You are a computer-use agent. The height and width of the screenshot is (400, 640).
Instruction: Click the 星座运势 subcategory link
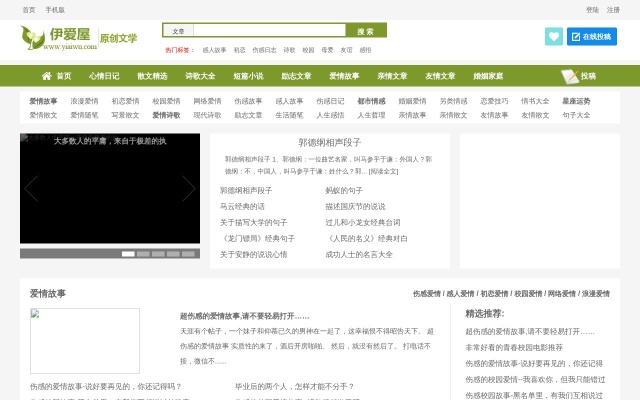tap(576, 101)
